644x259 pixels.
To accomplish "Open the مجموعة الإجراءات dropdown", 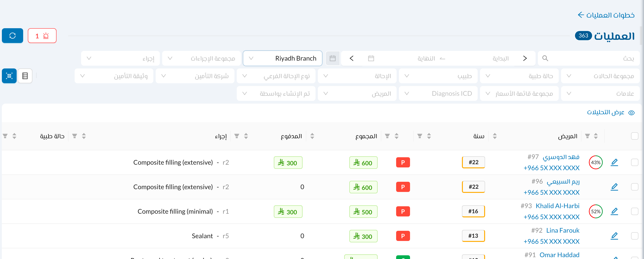I will [x=202, y=58].
